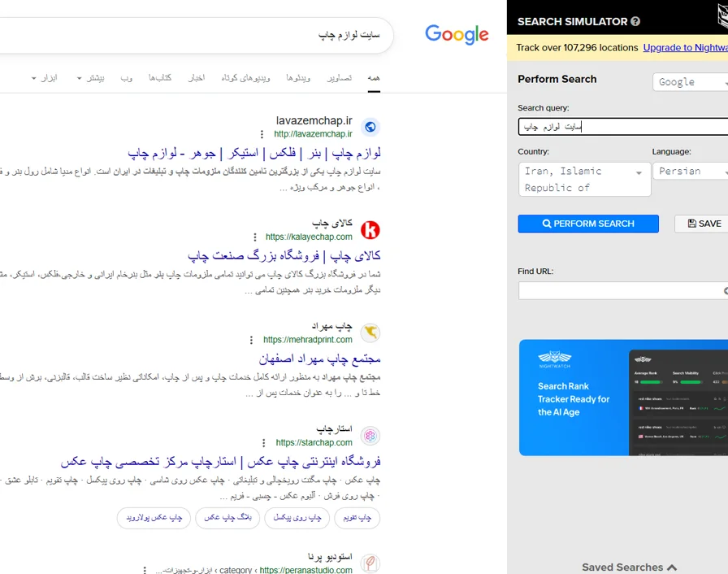Viewport: 728px width, 574px height.
Task: Focus the Search query input in the simulator
Action: (x=623, y=127)
